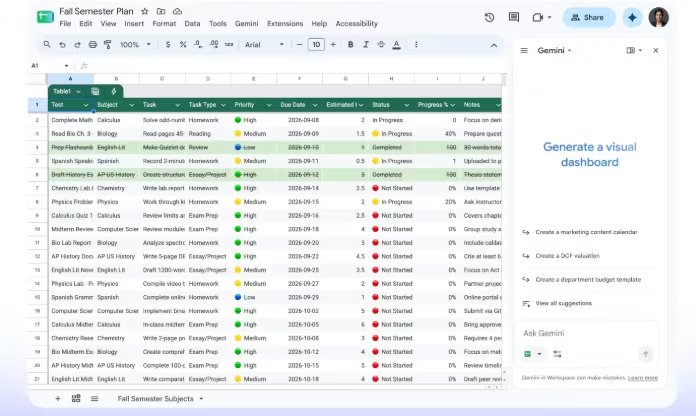Check the cloud save status icon
The image size is (696, 416).
point(177,12)
